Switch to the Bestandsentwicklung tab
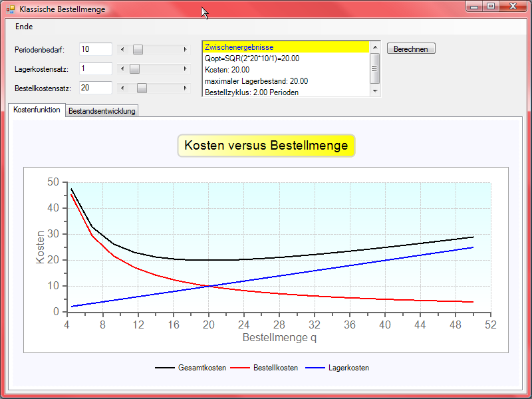This screenshot has height=399, width=532. [x=102, y=111]
